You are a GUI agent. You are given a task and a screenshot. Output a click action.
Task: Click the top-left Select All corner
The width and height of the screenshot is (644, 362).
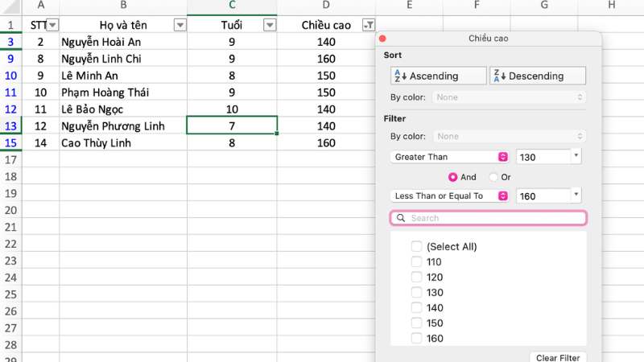tap(10, 6)
